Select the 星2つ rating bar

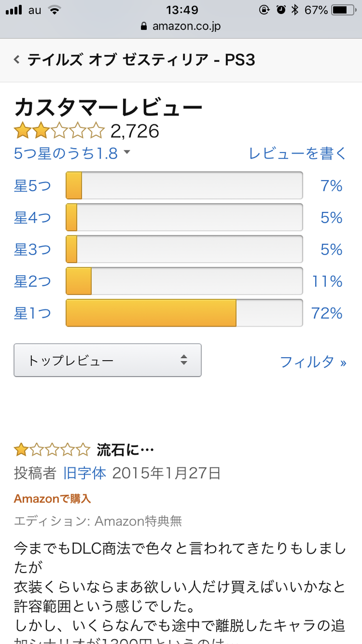point(185,281)
